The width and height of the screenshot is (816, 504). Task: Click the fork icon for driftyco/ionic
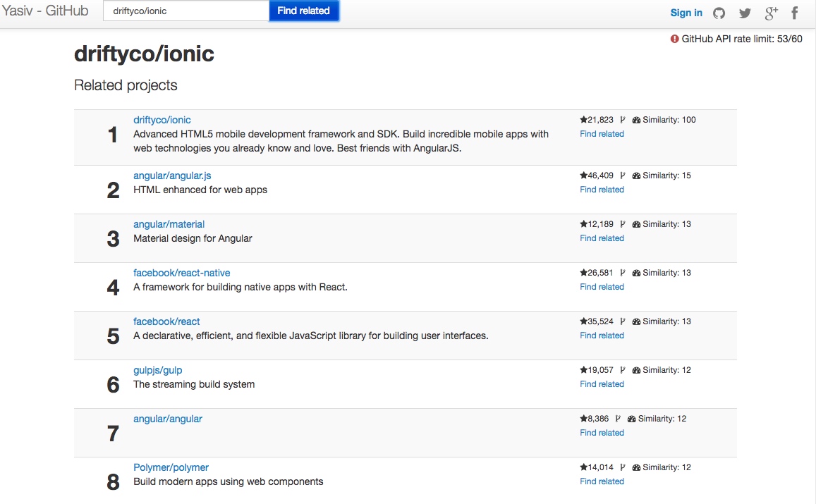click(x=623, y=120)
